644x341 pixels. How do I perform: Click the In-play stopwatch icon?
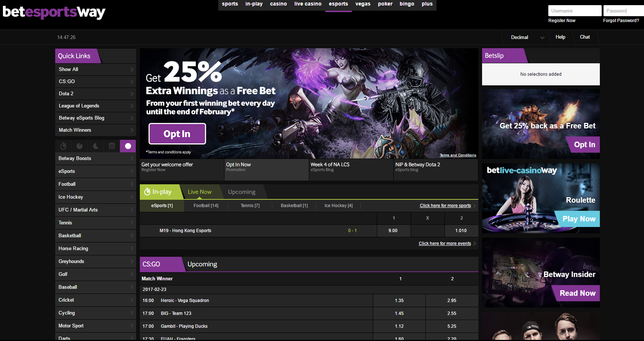[147, 192]
